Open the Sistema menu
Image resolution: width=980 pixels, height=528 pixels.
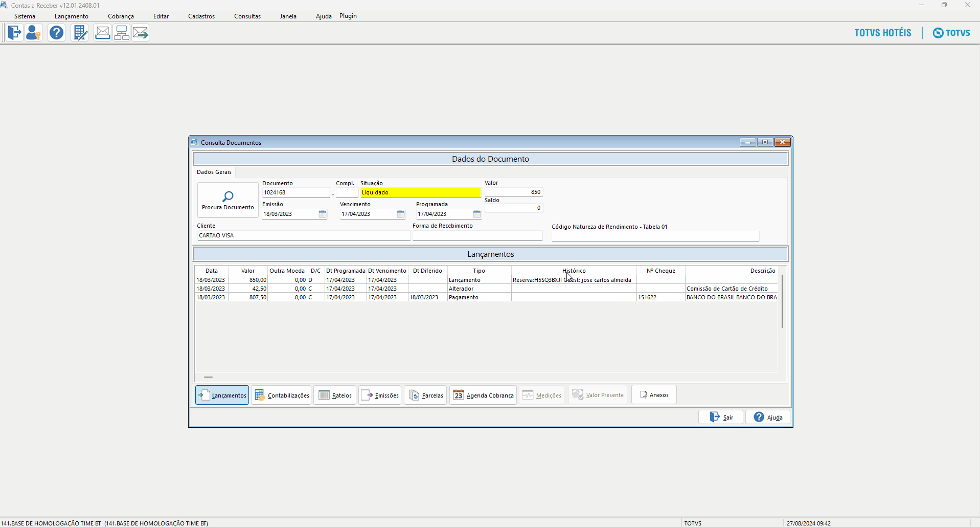click(25, 16)
